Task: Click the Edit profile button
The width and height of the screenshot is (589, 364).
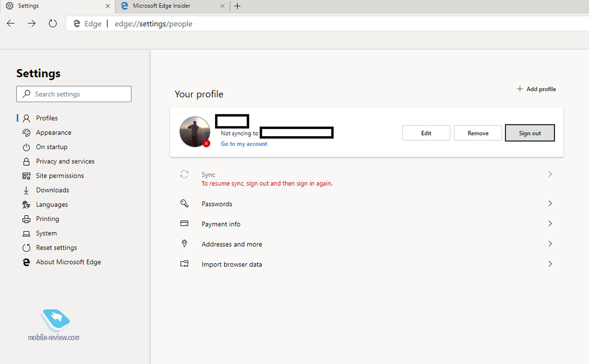Action: [426, 133]
